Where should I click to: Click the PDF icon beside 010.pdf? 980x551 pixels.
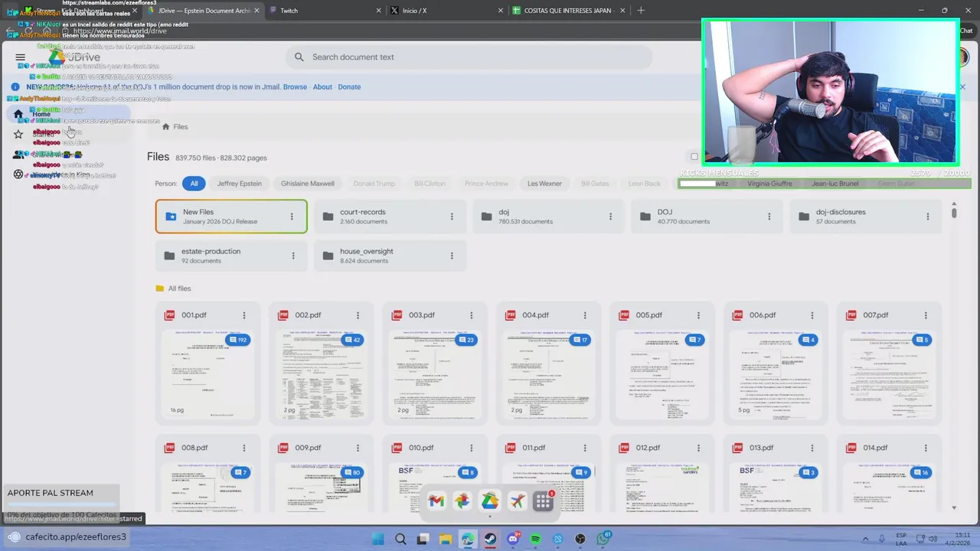coord(397,448)
